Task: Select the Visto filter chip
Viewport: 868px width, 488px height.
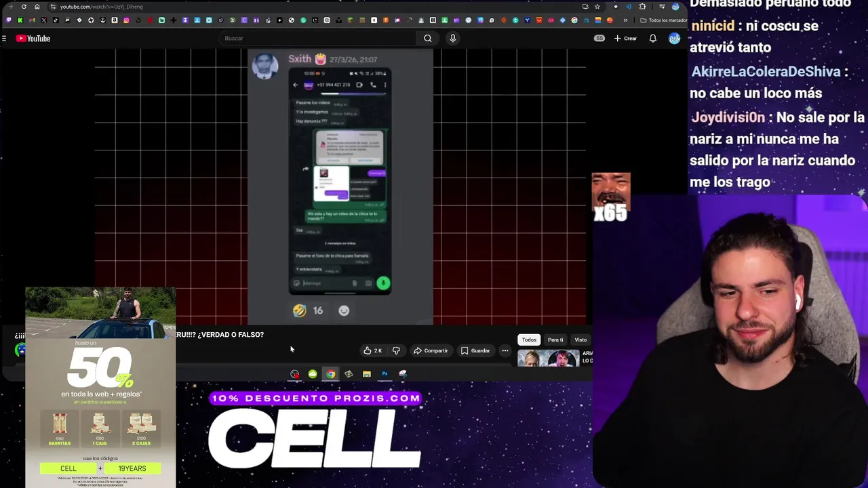Action: 580,340
